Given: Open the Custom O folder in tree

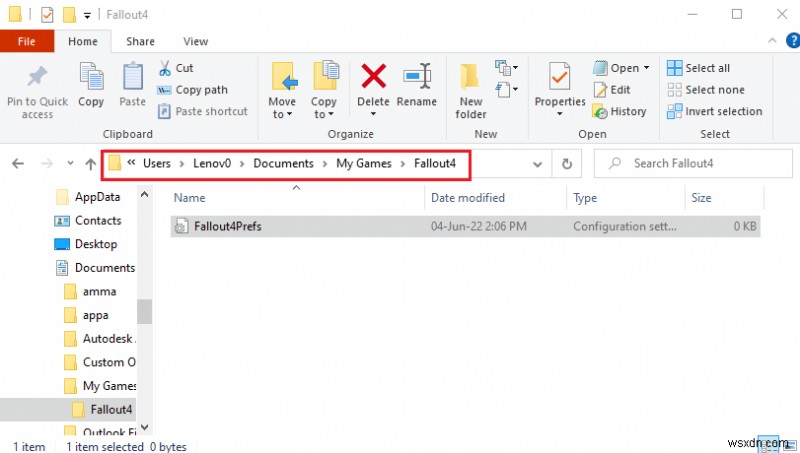Looking at the screenshot, I should point(99,362).
